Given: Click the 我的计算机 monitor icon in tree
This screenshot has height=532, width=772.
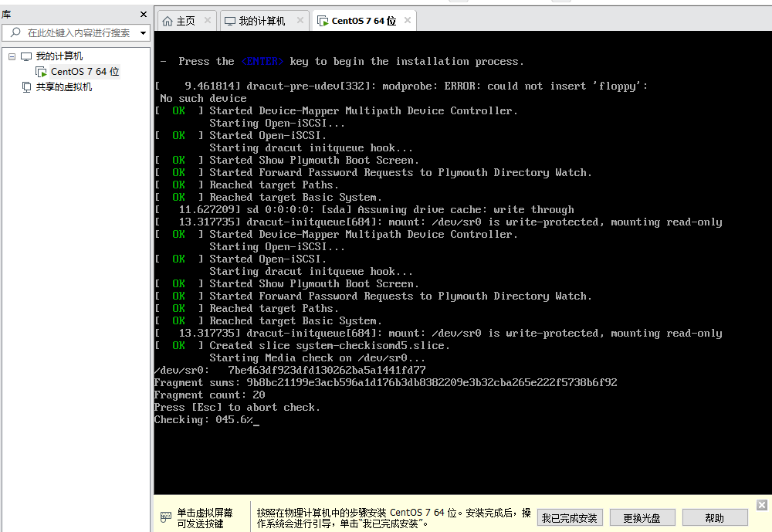Looking at the screenshot, I should tap(26, 56).
